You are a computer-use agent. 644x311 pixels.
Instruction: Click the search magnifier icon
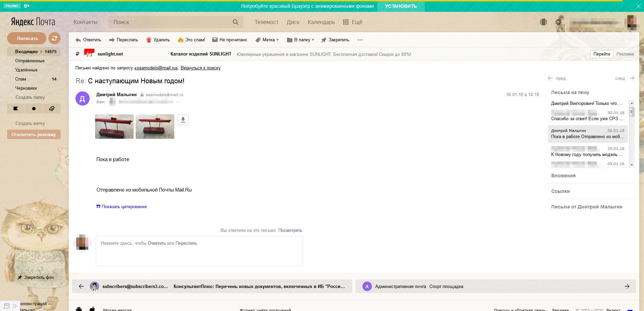pos(236,22)
